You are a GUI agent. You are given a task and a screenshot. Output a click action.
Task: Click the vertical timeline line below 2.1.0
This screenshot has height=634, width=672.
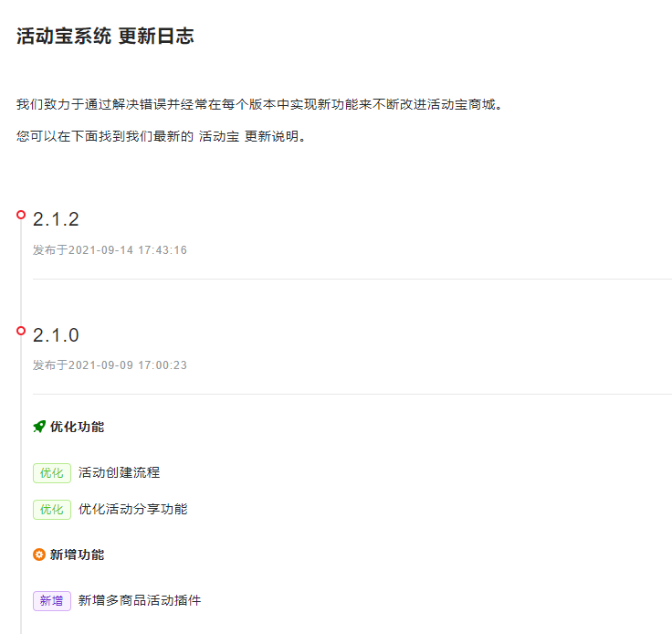pos(21,484)
